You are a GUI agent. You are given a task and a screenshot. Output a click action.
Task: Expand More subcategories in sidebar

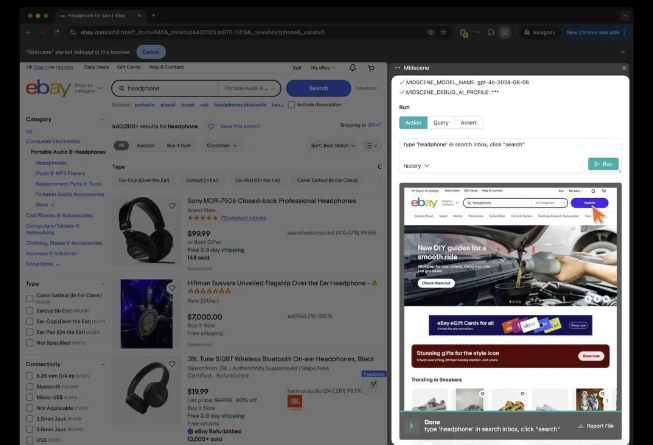click(45, 205)
